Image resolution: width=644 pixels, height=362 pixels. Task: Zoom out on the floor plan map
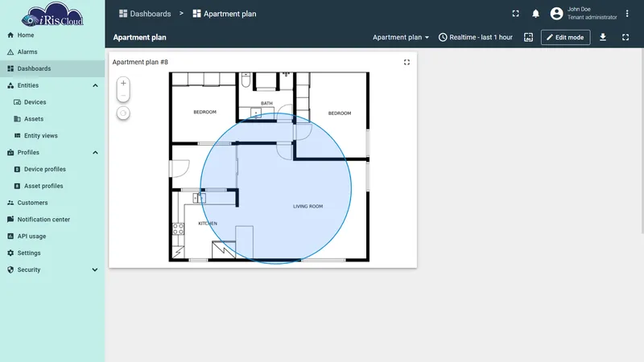[123, 96]
